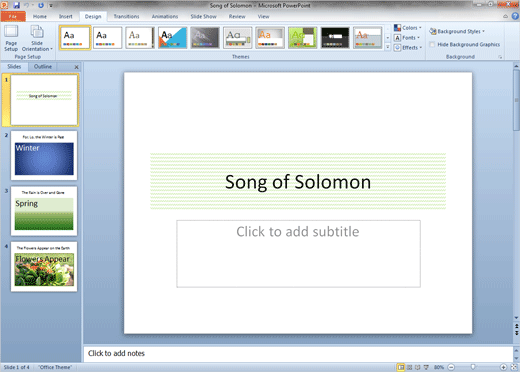The width and height of the screenshot is (520, 372).
Task: Click the Slide Orientation icon
Action: coord(37,38)
